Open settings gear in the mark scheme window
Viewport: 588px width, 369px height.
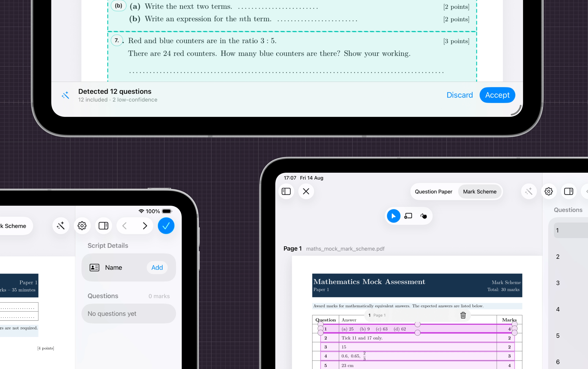[x=549, y=191]
